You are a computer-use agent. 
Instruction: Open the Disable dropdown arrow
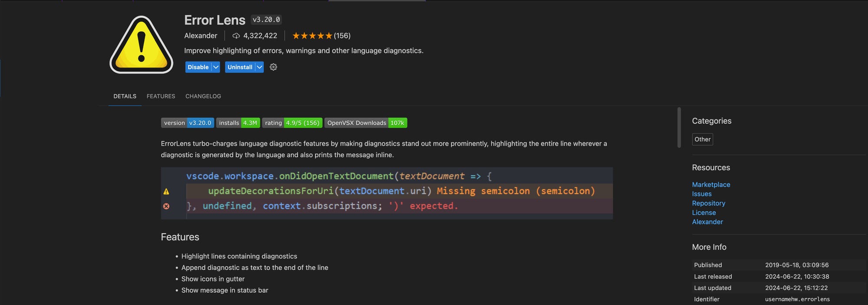click(216, 67)
